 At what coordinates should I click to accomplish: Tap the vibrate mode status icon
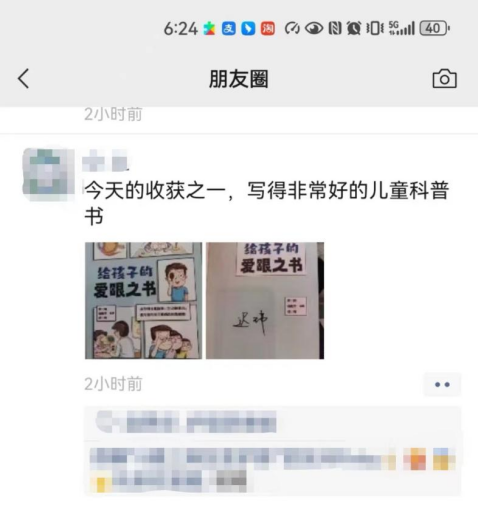point(375,28)
